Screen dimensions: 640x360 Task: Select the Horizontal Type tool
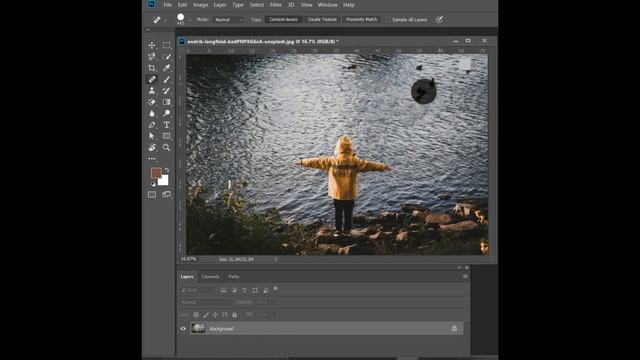[x=167, y=125]
